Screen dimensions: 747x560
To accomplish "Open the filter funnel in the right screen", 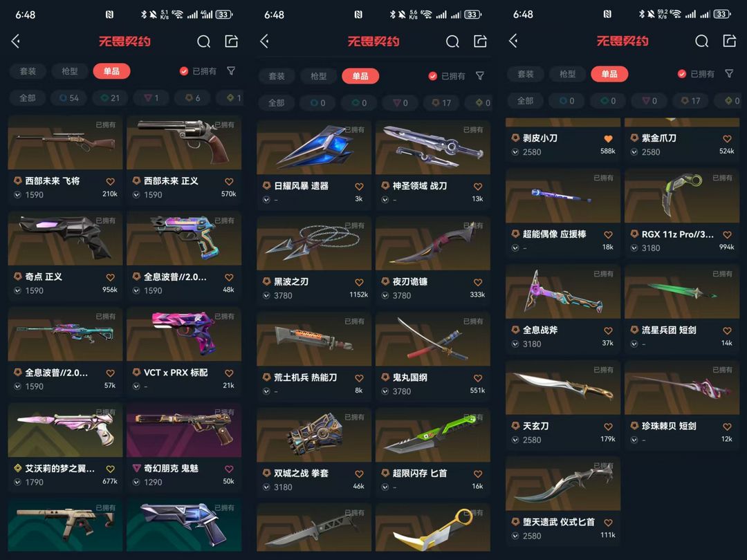I will tap(729, 73).
